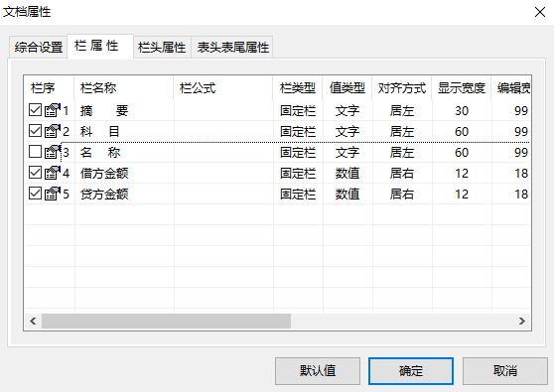Enable the checkbox for column 3 名称
The width and height of the screenshot is (554, 392).
(x=35, y=152)
